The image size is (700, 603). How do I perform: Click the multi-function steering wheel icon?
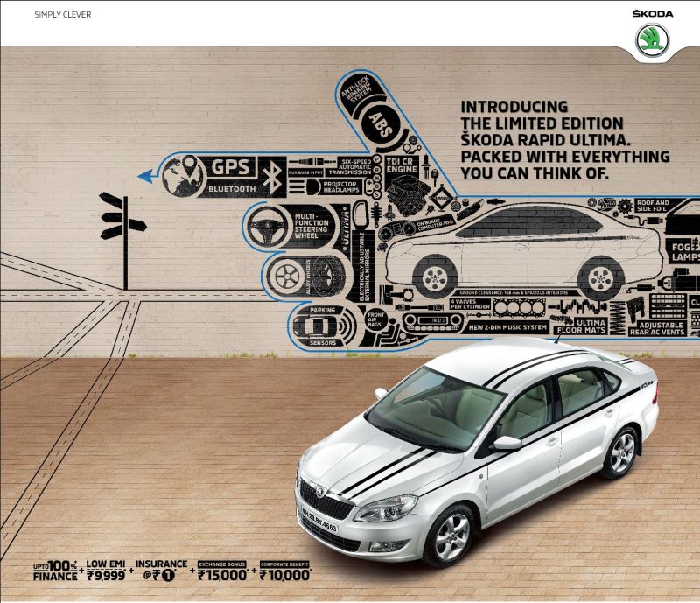coord(266,224)
